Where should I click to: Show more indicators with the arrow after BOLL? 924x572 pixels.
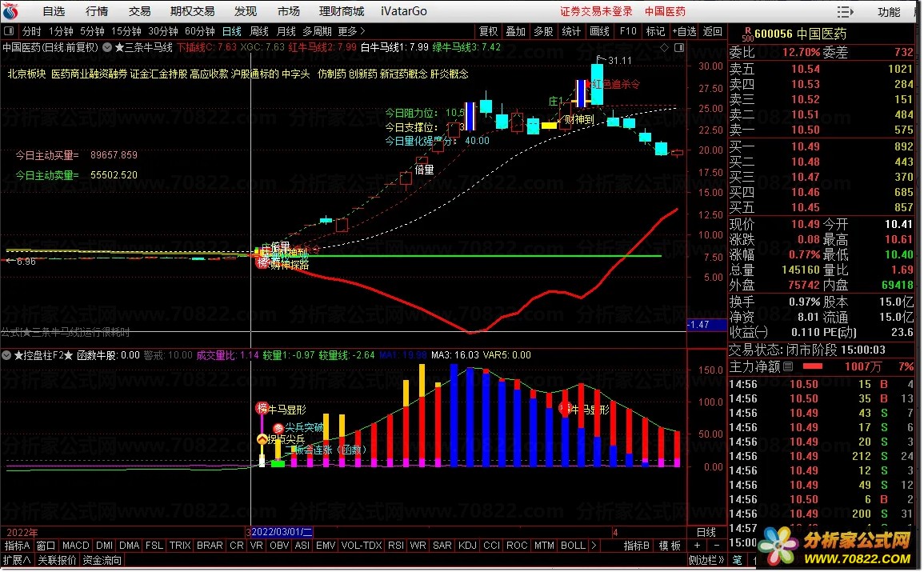pyautogui.click(x=594, y=546)
